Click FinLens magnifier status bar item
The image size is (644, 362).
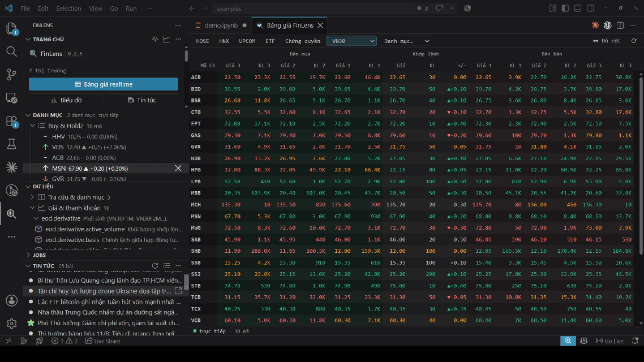click(x=568, y=341)
